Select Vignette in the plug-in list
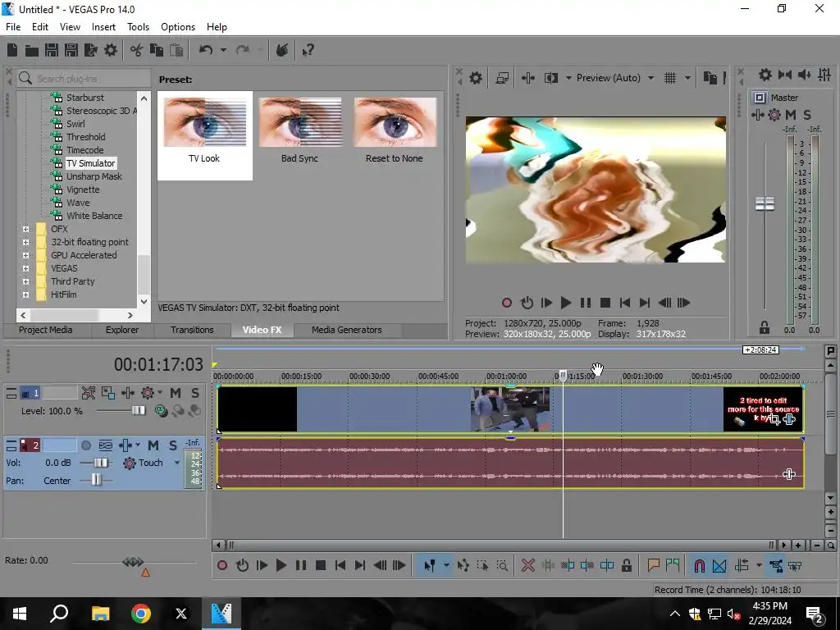This screenshot has height=630, width=840. 83,189
